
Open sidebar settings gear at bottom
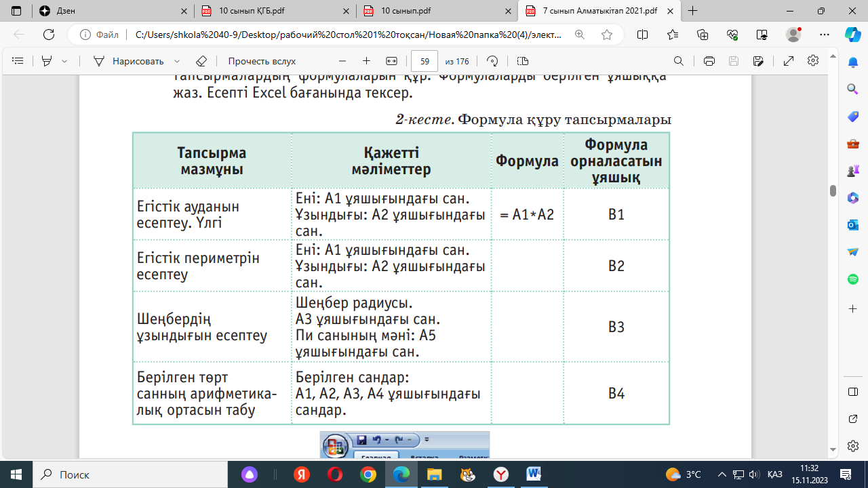853,446
